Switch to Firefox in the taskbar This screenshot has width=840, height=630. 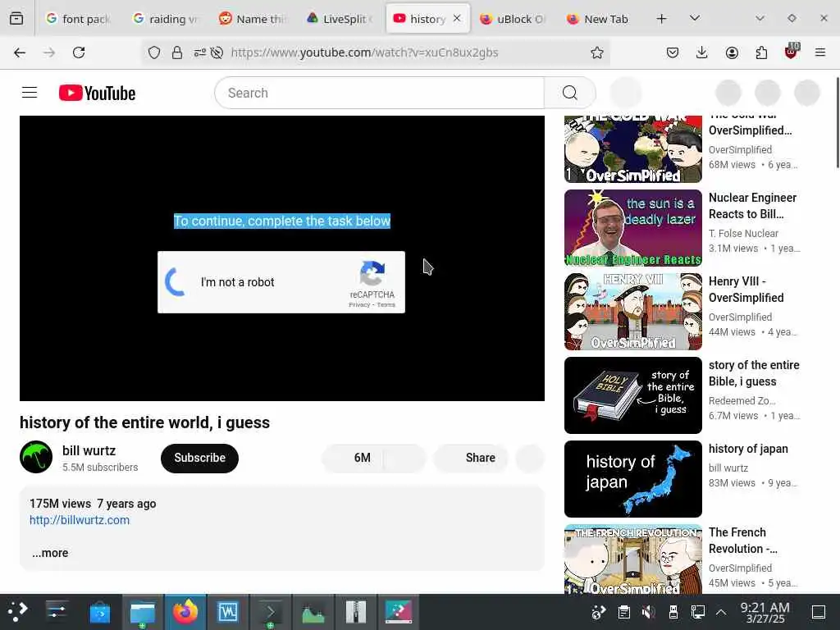coord(185,612)
